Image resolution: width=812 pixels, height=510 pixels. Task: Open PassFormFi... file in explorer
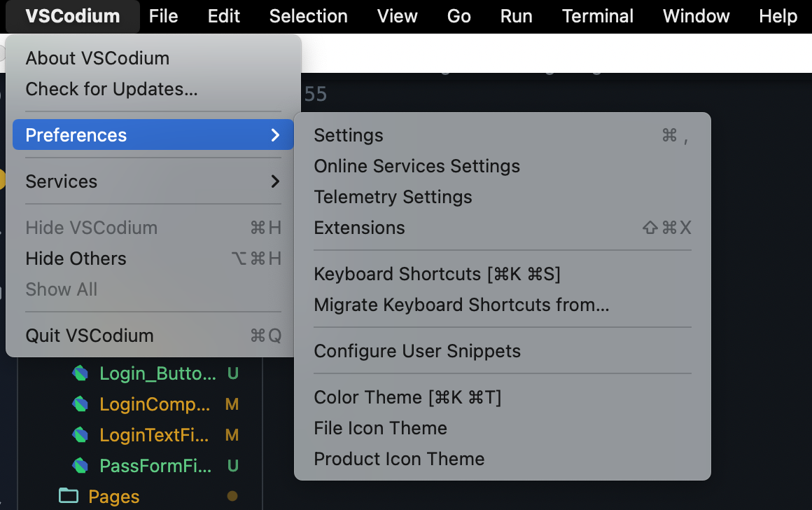click(x=155, y=466)
